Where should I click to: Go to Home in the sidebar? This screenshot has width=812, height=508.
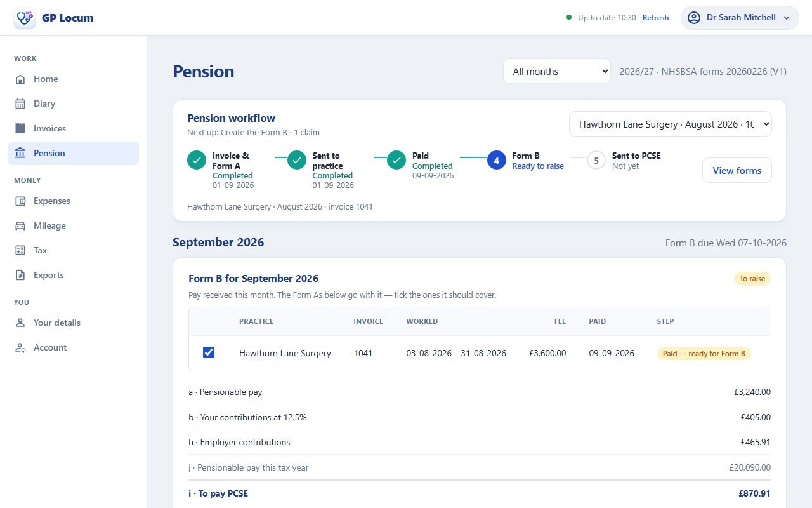point(73,79)
